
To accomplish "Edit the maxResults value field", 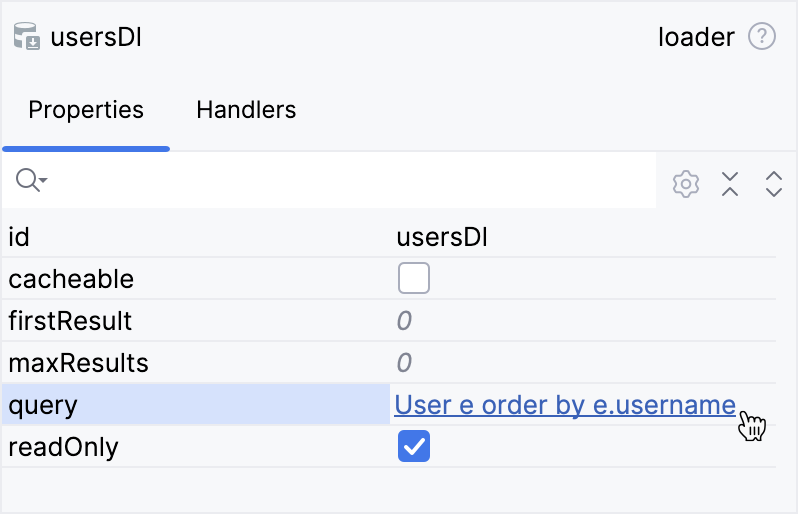I will (x=580, y=363).
